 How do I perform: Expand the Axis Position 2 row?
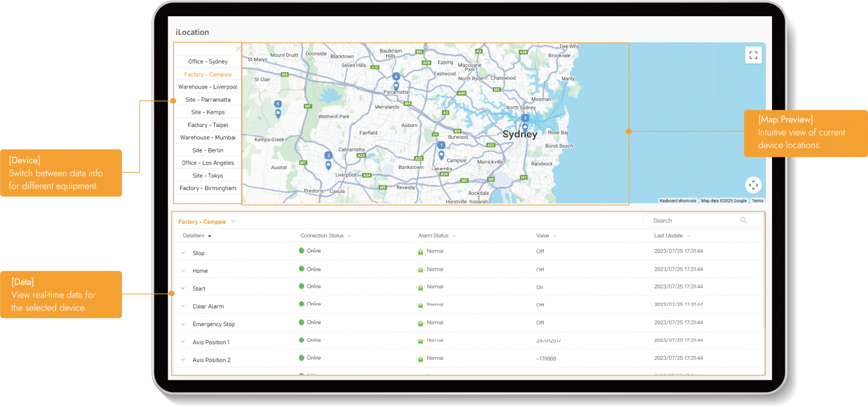(x=183, y=360)
